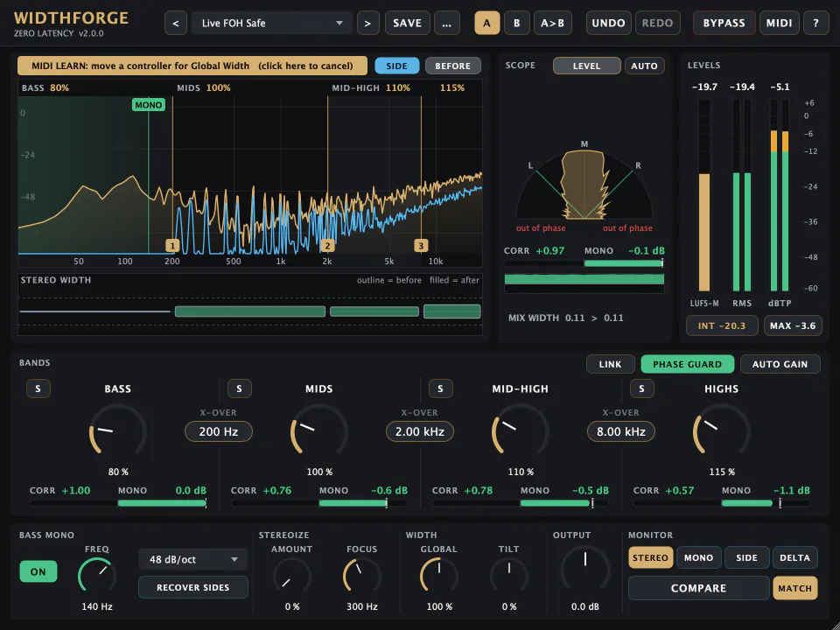Load the previous preset with the left arrow
The width and height of the screenshot is (840, 630).
[176, 23]
